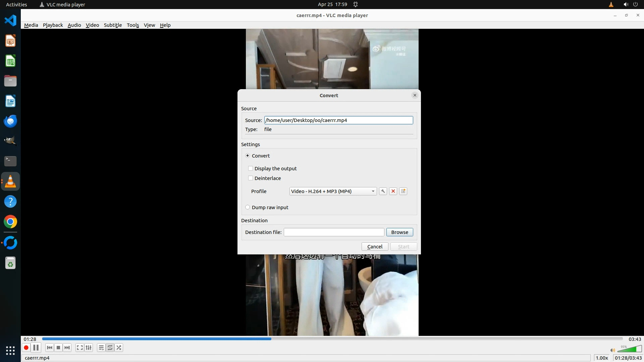Viewport: 644px width, 362px height.
Task: Enable random shuffle playback icon
Action: pos(119,348)
